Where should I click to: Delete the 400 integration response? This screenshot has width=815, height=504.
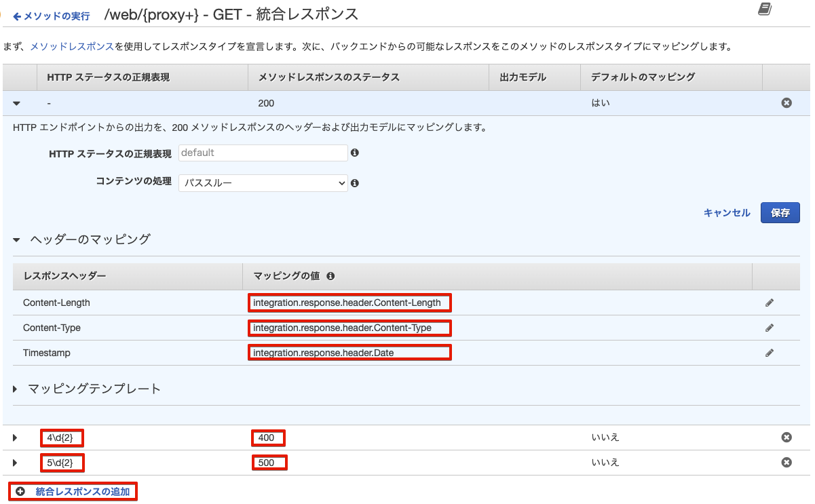click(x=786, y=437)
